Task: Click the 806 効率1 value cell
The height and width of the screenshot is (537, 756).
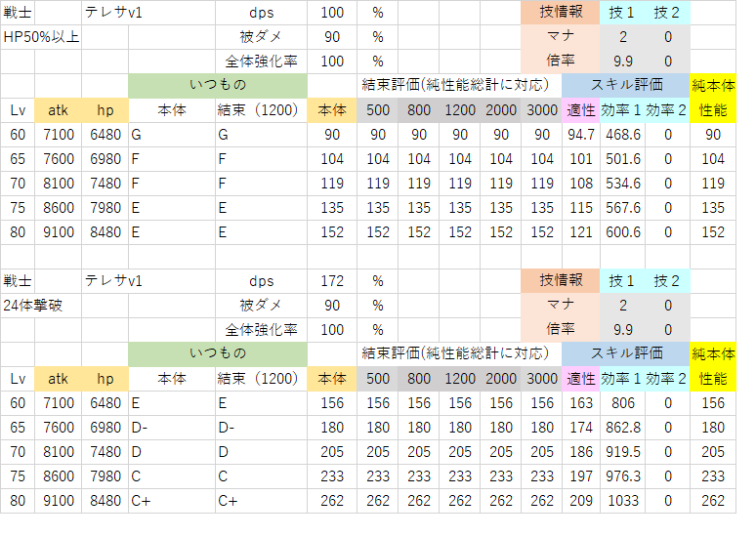Action: pyautogui.click(x=622, y=403)
